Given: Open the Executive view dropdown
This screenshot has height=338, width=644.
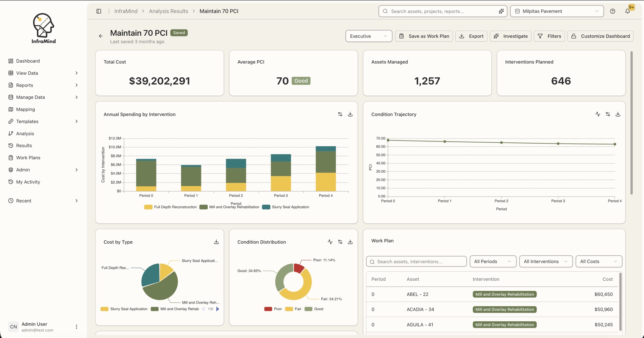Looking at the screenshot, I should 369,36.
